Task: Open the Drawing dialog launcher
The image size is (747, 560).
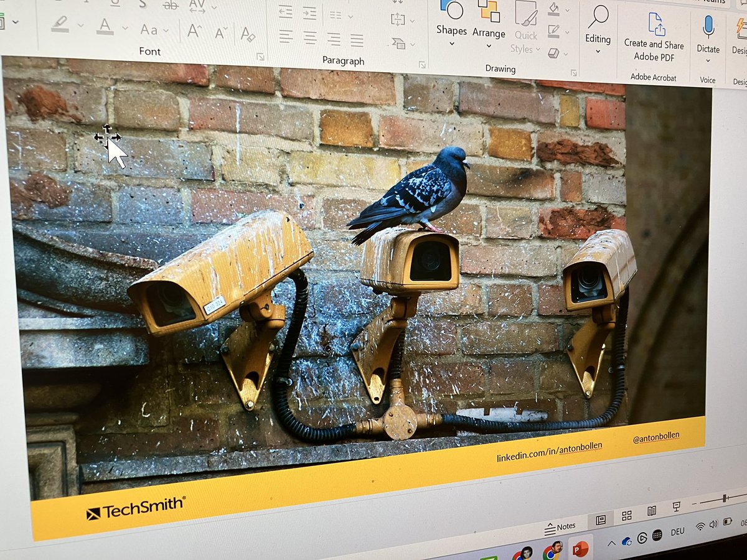Action: pyautogui.click(x=575, y=73)
